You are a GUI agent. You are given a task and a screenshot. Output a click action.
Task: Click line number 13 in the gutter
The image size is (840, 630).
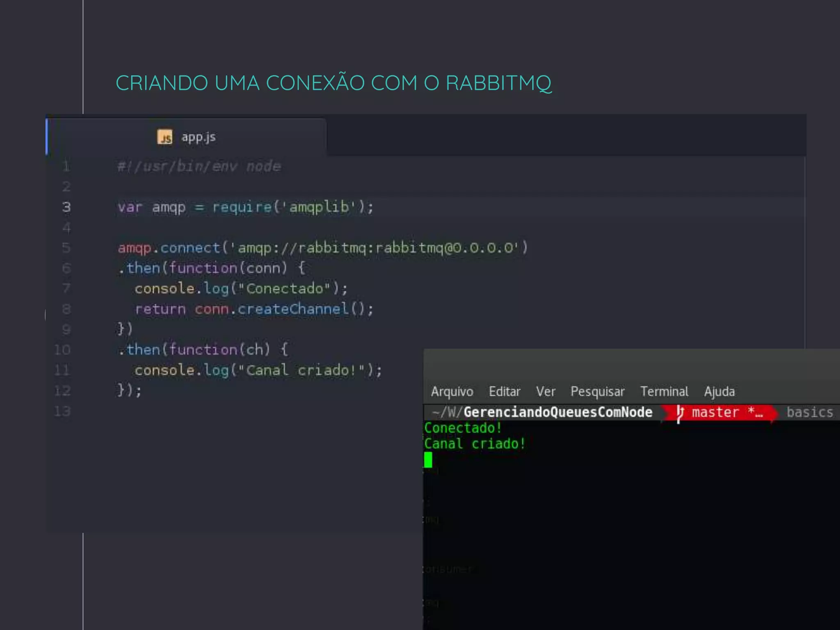click(62, 411)
